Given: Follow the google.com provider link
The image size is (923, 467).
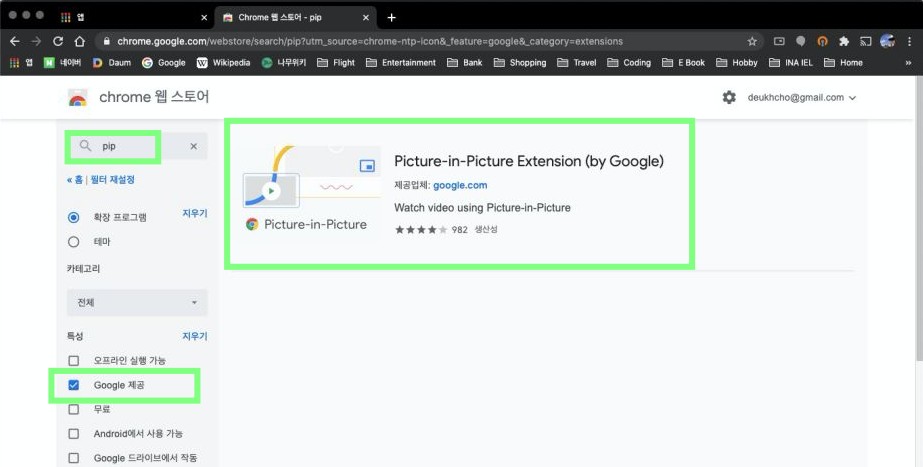Looking at the screenshot, I should point(460,185).
